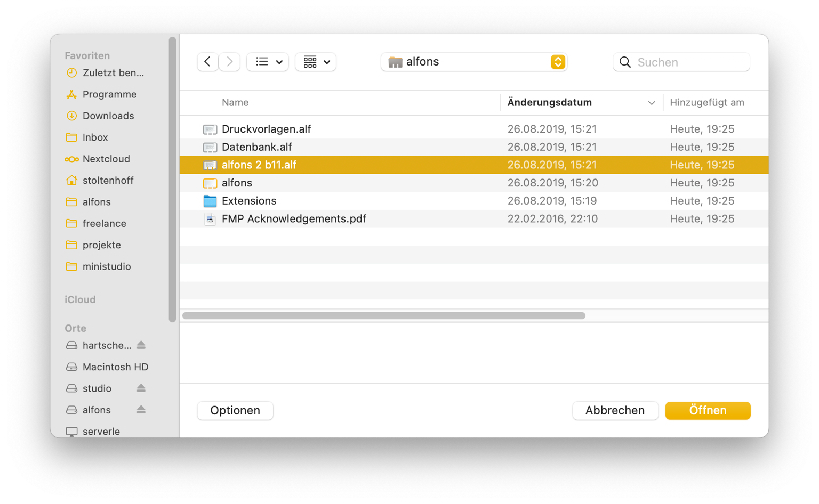The height and width of the screenshot is (504, 819).
Task: Click the Abbrechen button
Action: [x=615, y=410]
